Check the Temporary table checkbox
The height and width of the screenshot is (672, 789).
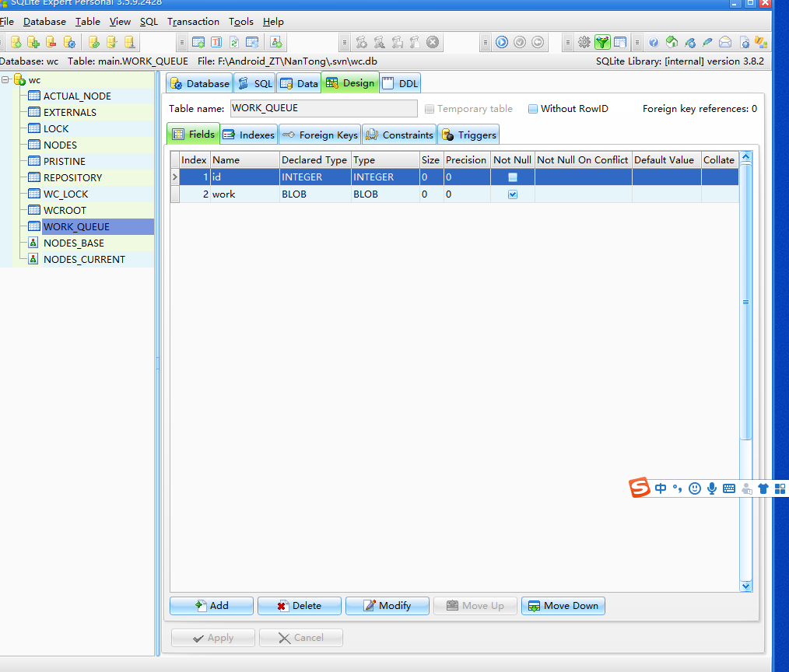click(x=429, y=108)
